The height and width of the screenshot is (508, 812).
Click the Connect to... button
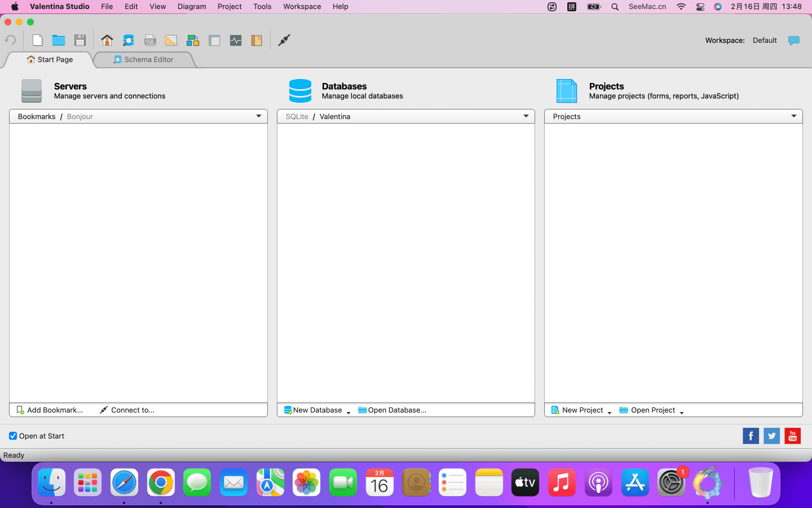(127, 410)
